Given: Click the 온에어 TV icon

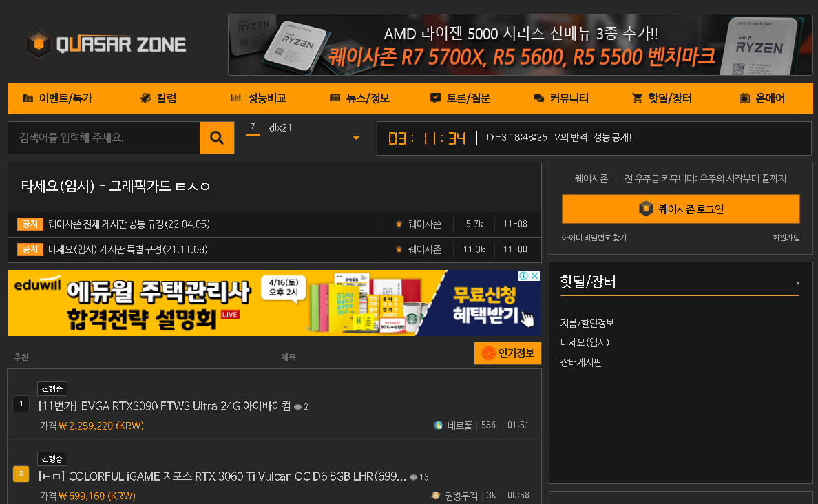Looking at the screenshot, I should [x=744, y=98].
